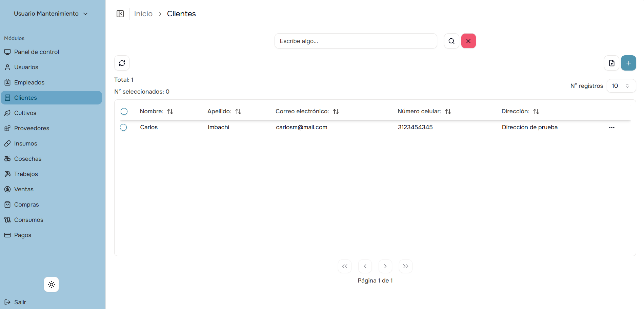Image resolution: width=644 pixels, height=309 pixels.
Task: Toggle light theme sun button
Action: click(52, 285)
